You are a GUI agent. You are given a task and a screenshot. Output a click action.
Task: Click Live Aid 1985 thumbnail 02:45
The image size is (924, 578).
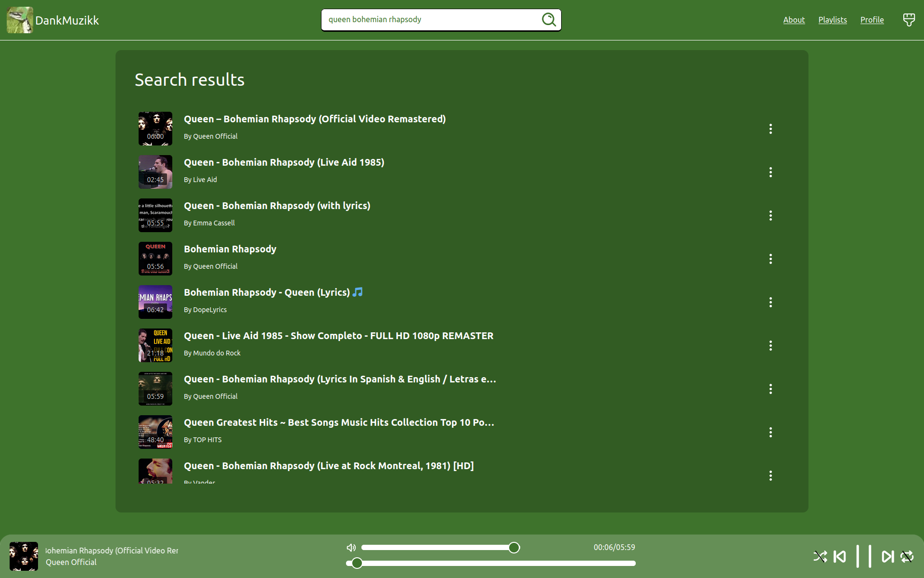click(155, 172)
